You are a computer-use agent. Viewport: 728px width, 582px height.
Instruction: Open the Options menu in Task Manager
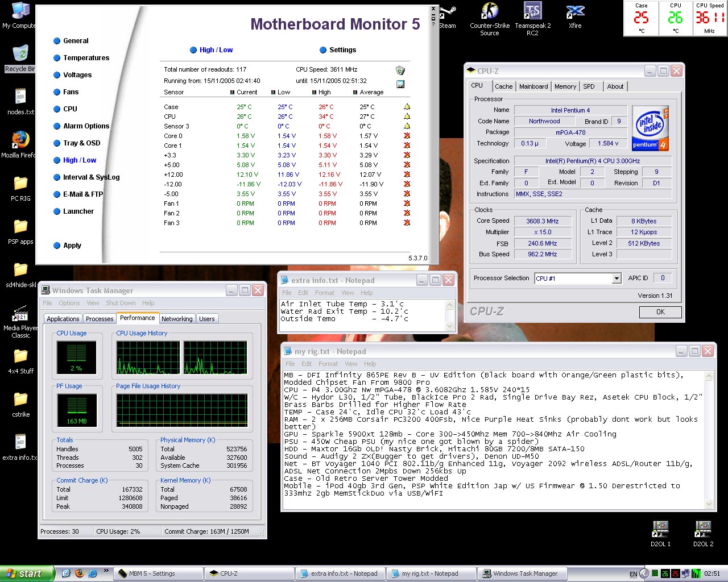click(x=69, y=303)
